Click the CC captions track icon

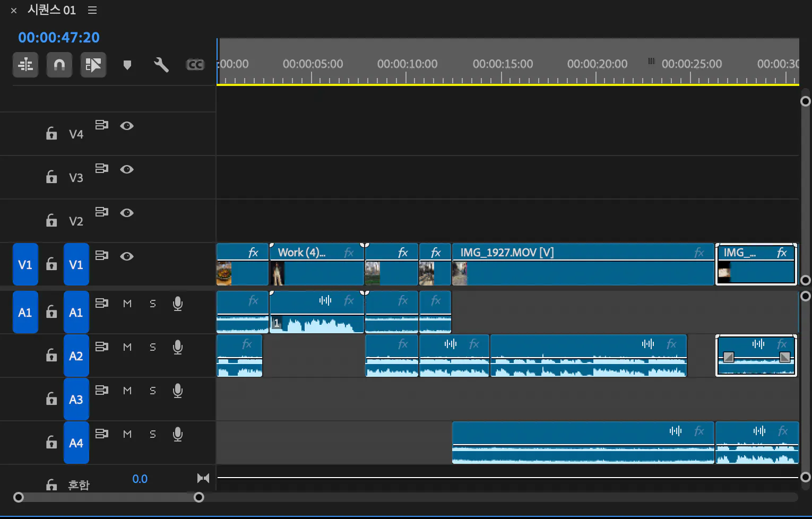click(x=195, y=65)
